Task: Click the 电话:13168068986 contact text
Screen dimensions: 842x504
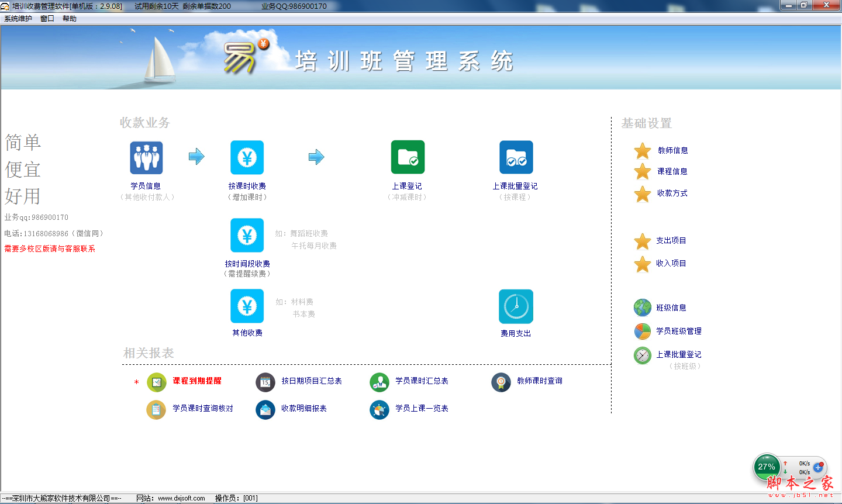Action: point(54,233)
